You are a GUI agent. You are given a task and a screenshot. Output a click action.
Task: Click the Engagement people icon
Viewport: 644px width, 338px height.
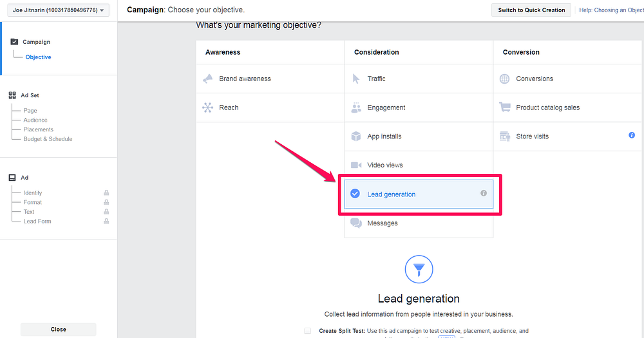coord(356,108)
